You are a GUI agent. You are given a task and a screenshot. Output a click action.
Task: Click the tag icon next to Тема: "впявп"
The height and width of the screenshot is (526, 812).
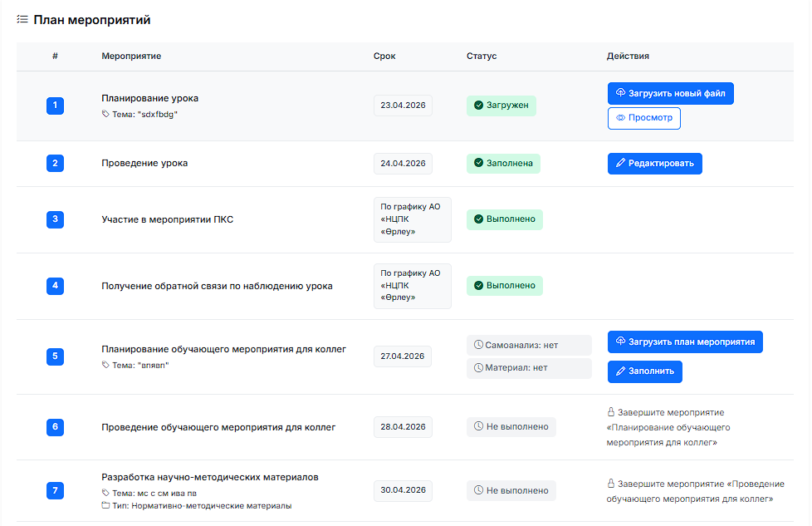pos(105,365)
